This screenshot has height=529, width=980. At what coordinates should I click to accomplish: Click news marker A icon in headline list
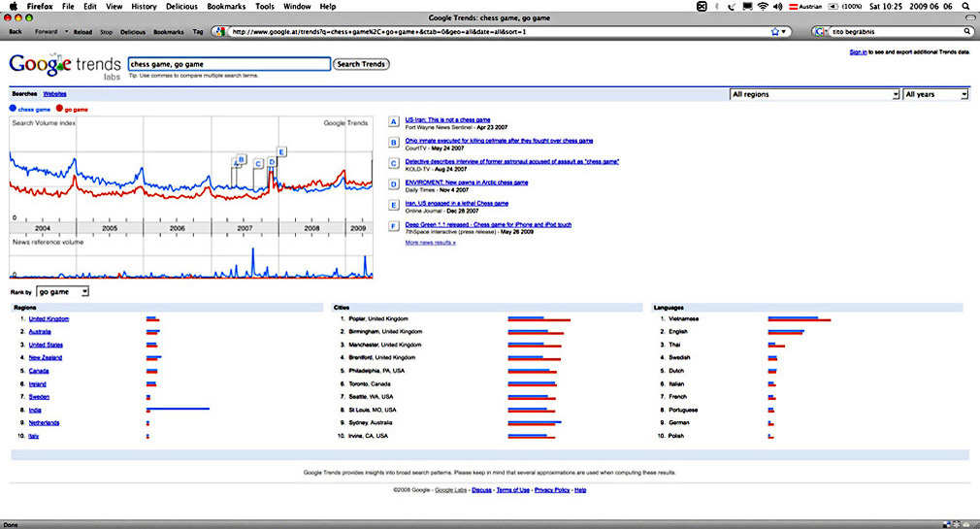394,122
